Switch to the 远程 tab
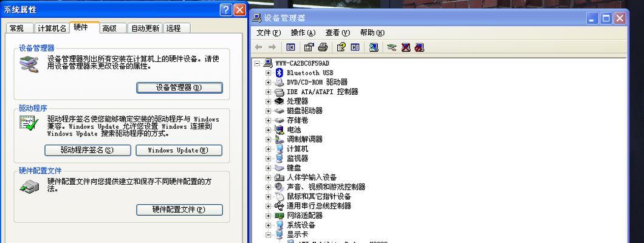The width and height of the screenshot is (644, 243). pyautogui.click(x=177, y=28)
